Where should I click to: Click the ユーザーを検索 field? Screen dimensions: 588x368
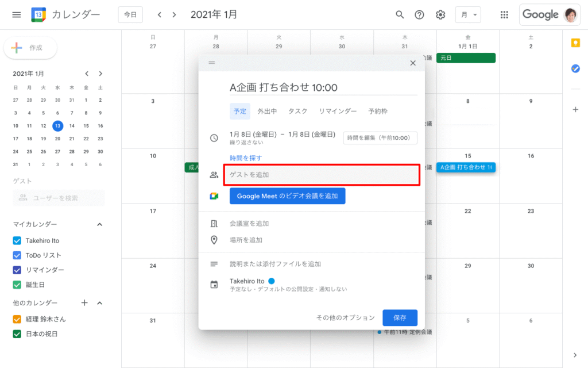point(59,198)
